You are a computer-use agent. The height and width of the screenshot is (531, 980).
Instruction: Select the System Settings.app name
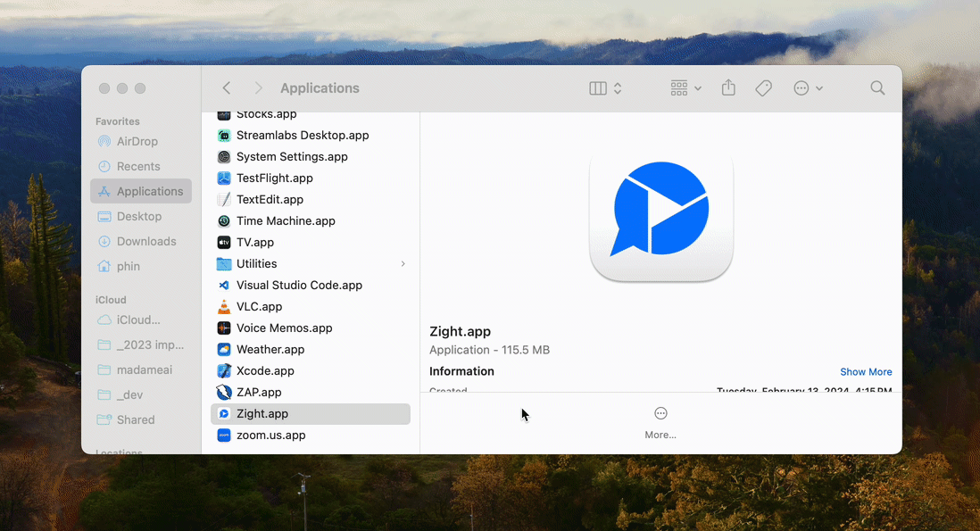pyautogui.click(x=292, y=156)
